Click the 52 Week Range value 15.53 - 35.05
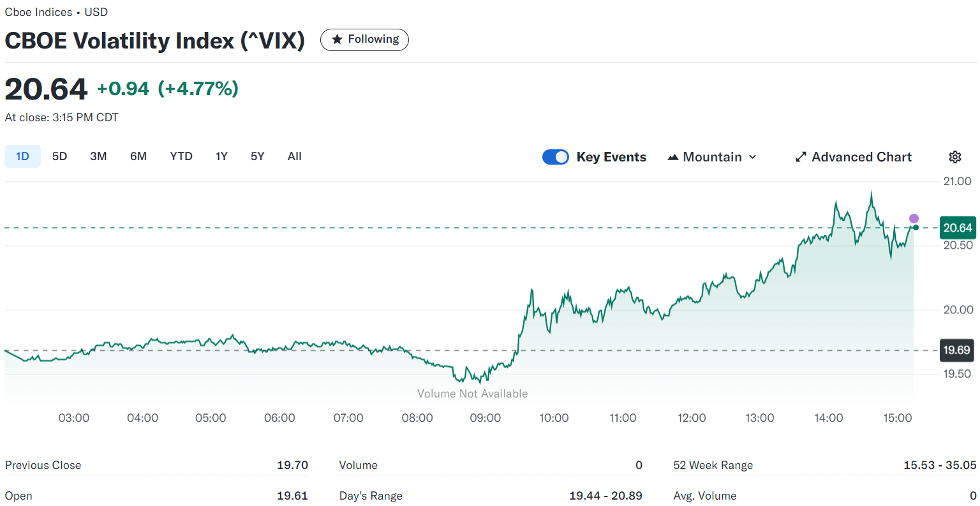980x506 pixels. [940, 465]
